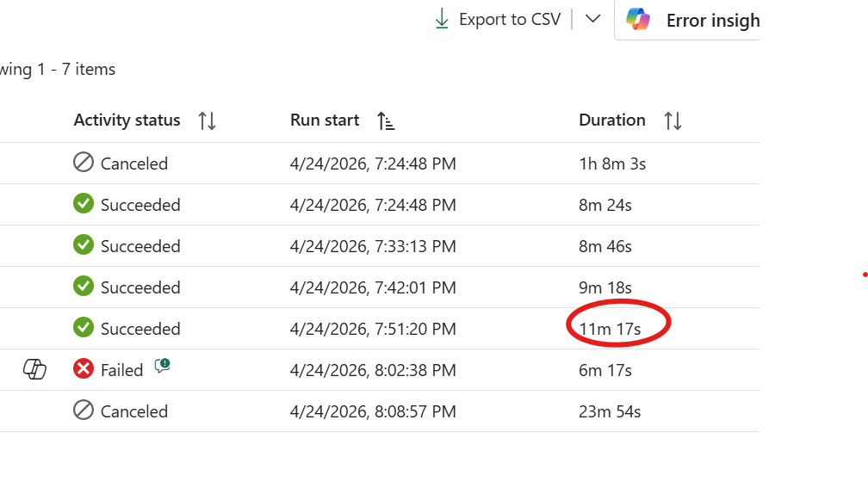The width and height of the screenshot is (868, 494).
Task: Select the run started at 7:33:13 PM
Action: tap(373, 246)
